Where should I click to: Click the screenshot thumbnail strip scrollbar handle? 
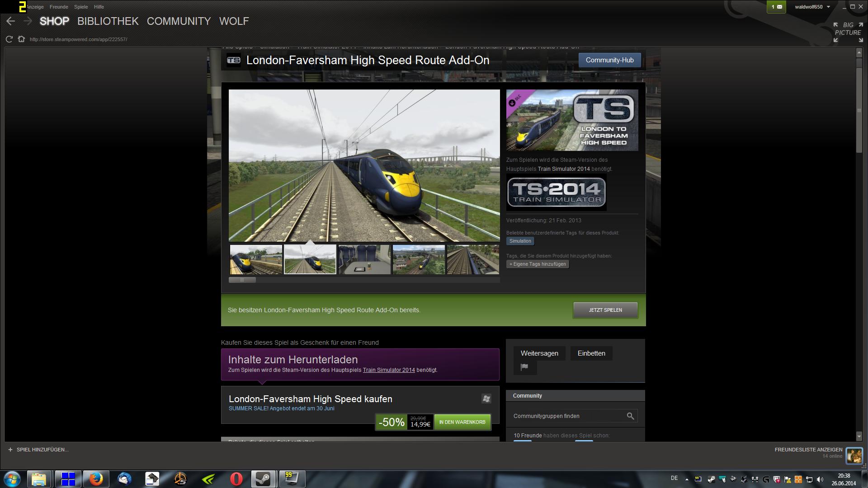(x=242, y=280)
